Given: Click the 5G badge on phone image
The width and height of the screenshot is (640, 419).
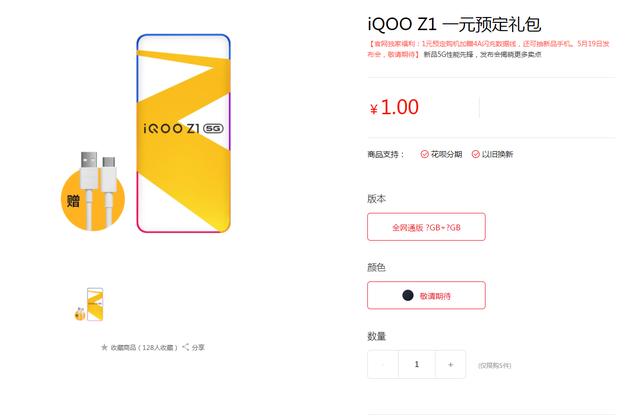Looking at the screenshot, I should coord(213,129).
